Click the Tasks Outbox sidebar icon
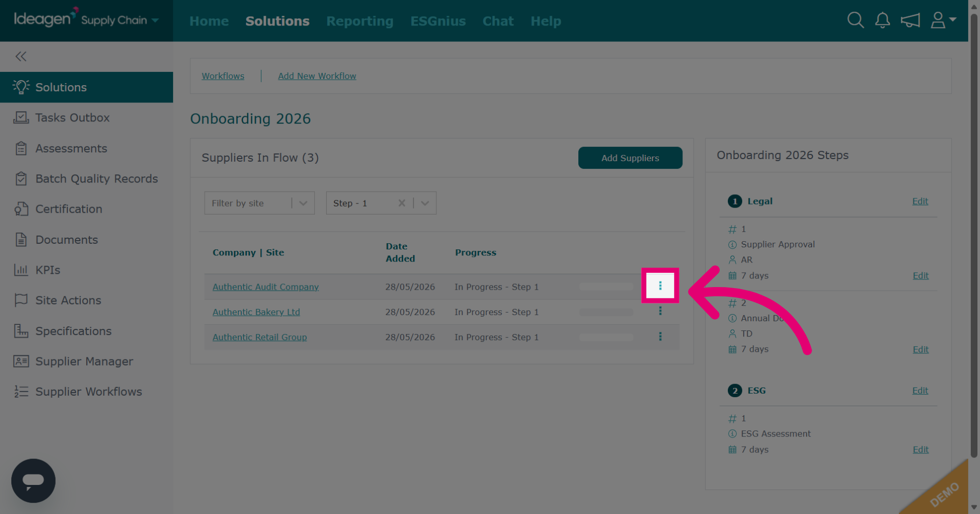Screen dimensions: 980x514 pyautogui.click(x=21, y=118)
